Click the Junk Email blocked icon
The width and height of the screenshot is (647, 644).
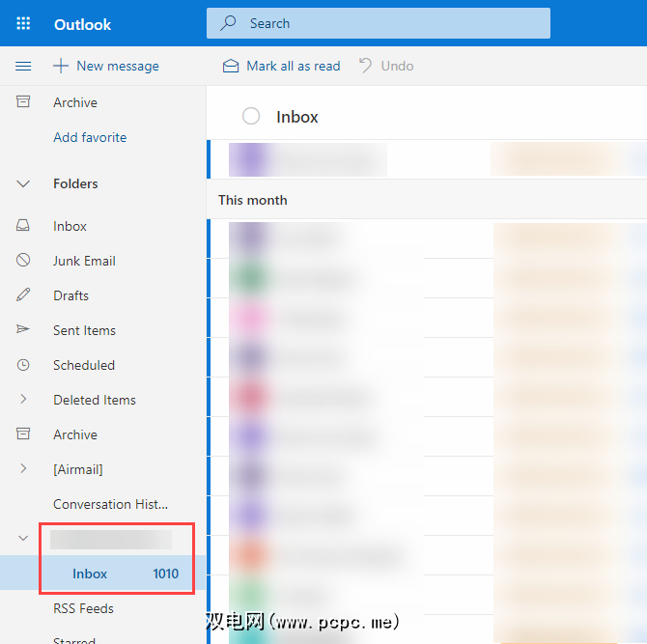23,260
